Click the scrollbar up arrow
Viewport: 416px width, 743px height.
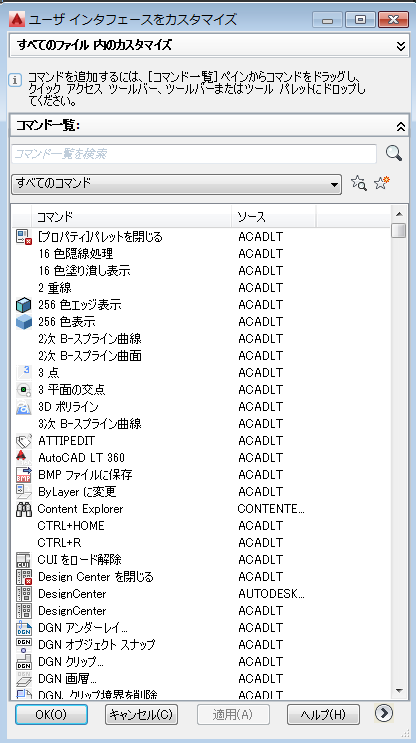point(399,214)
